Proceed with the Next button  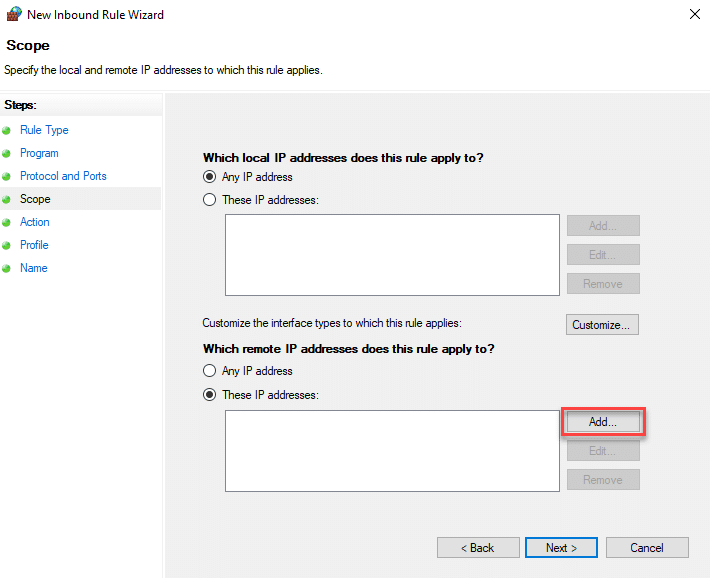[x=561, y=548]
